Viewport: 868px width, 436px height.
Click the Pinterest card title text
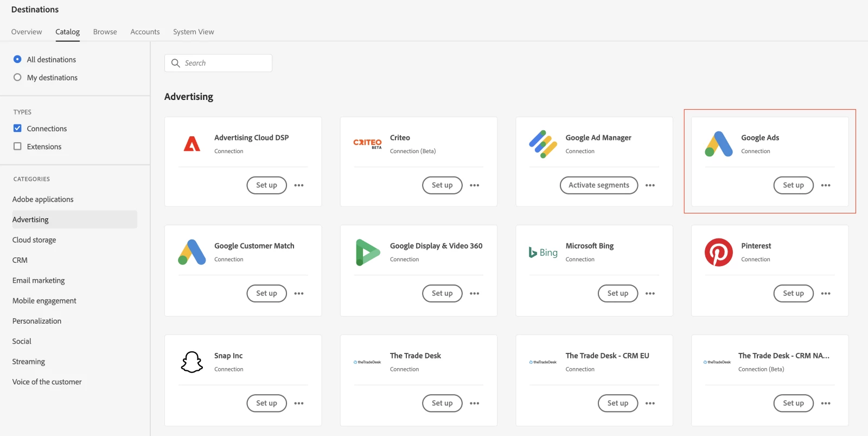(x=756, y=245)
